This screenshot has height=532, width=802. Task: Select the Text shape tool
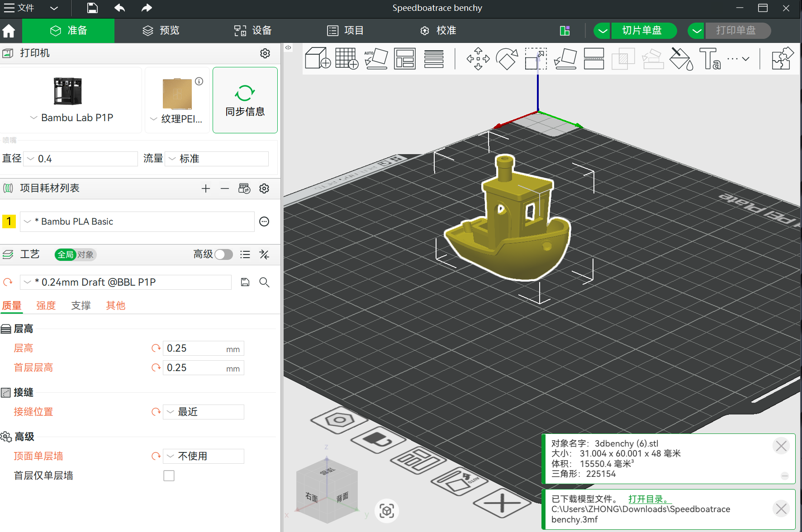tap(710, 59)
